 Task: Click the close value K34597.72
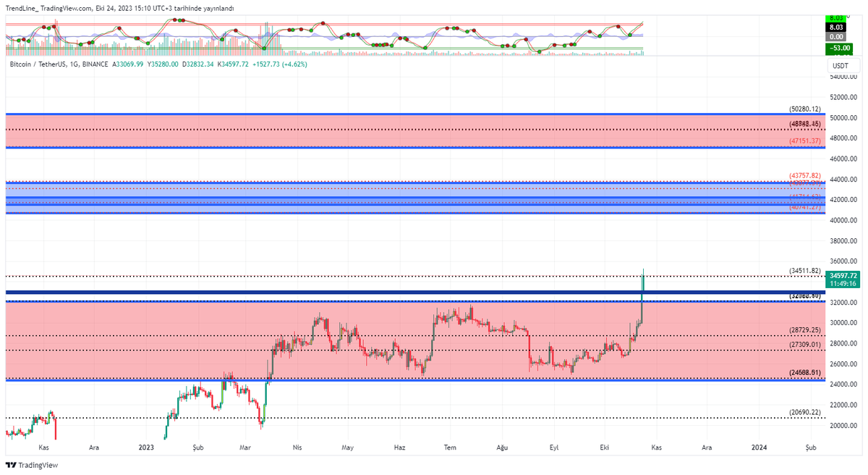click(x=233, y=64)
